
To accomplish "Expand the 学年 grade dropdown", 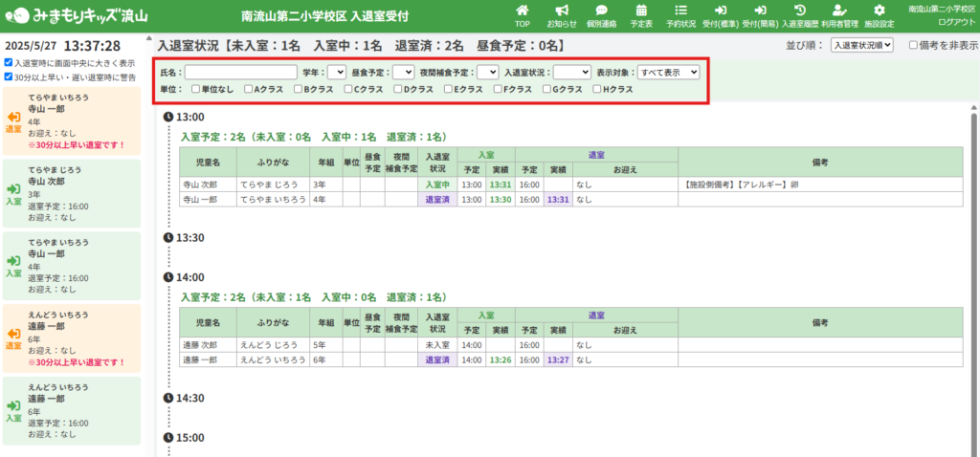I will click(x=336, y=72).
